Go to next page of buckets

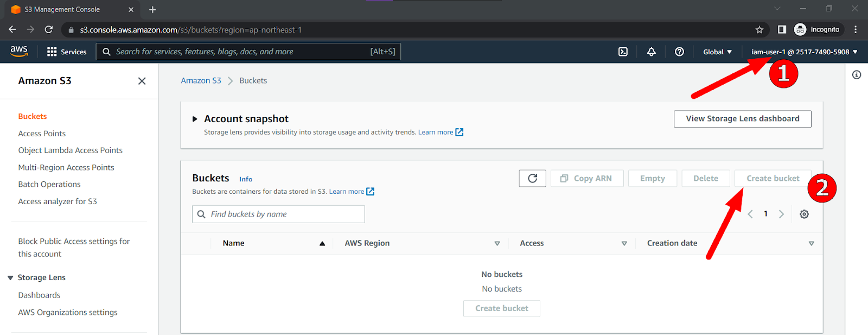pos(781,214)
